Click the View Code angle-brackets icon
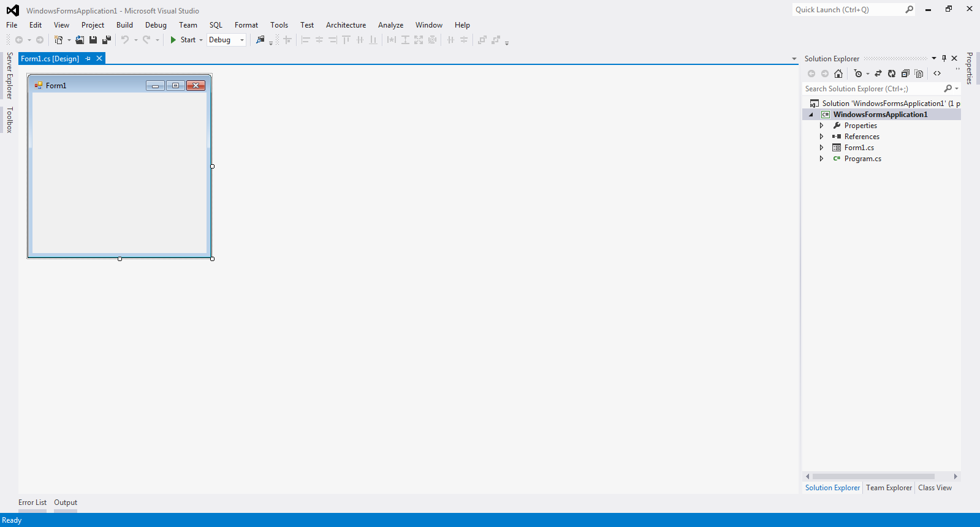980x527 pixels. coord(937,74)
